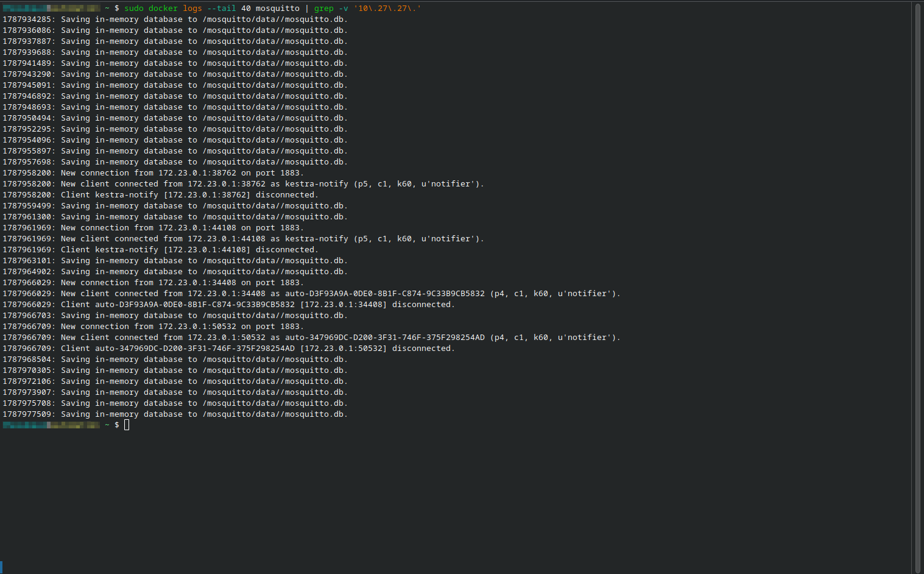Select the log line timestamped 1787952295
The width and height of the screenshot is (924, 574).
click(175, 129)
